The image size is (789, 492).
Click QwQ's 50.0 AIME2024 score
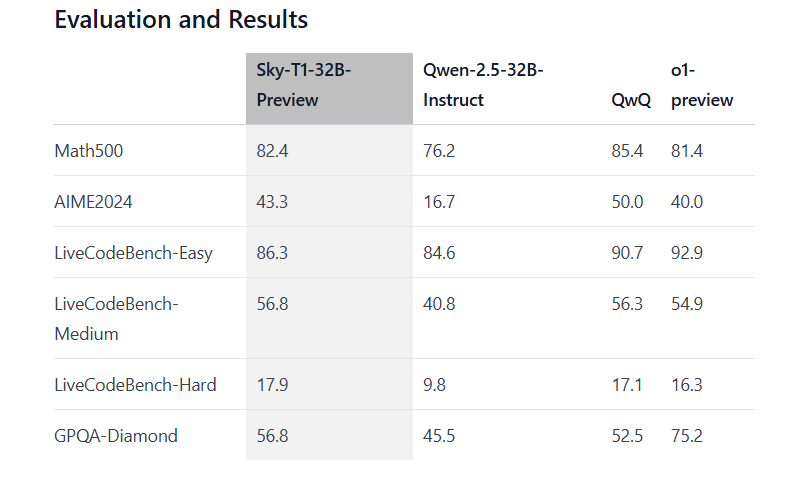point(627,202)
